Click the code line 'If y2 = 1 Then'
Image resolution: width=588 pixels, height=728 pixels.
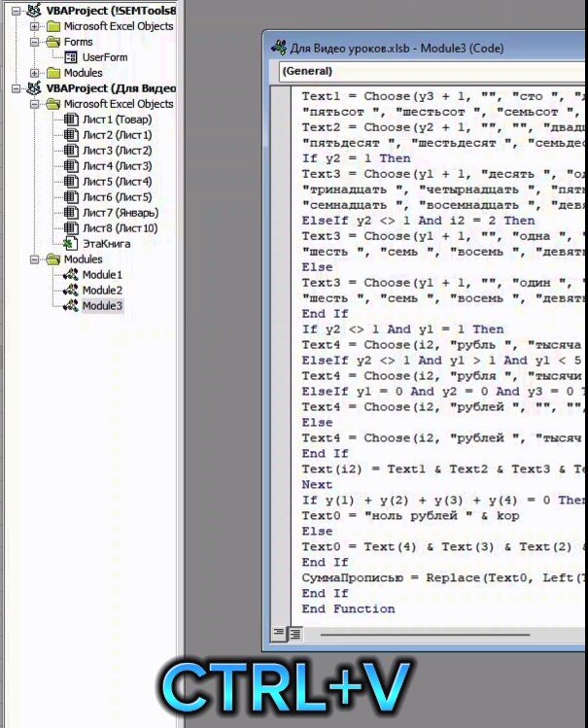pos(356,158)
